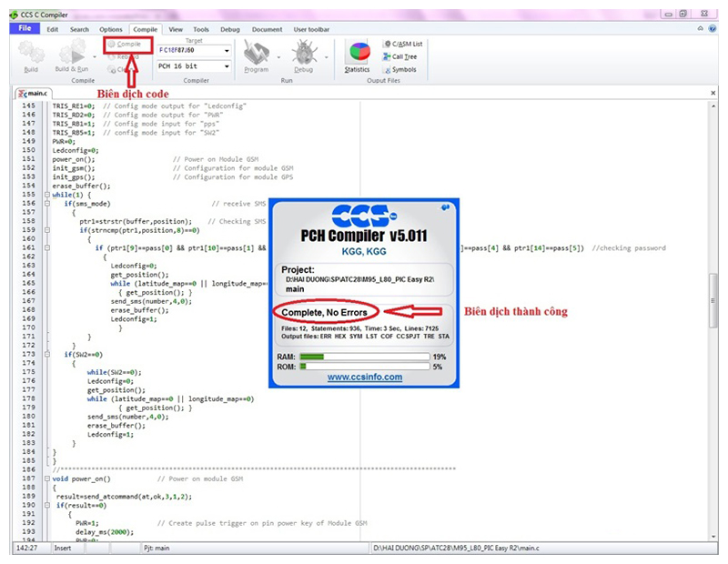Click the "init_gps();" code line
The image size is (728, 564).
[x=74, y=176]
